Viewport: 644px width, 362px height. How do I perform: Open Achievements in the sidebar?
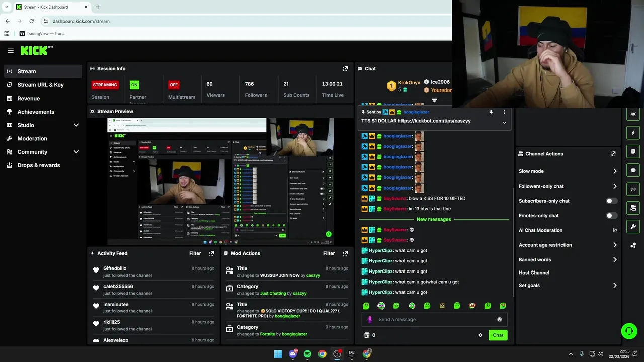tap(43, 112)
